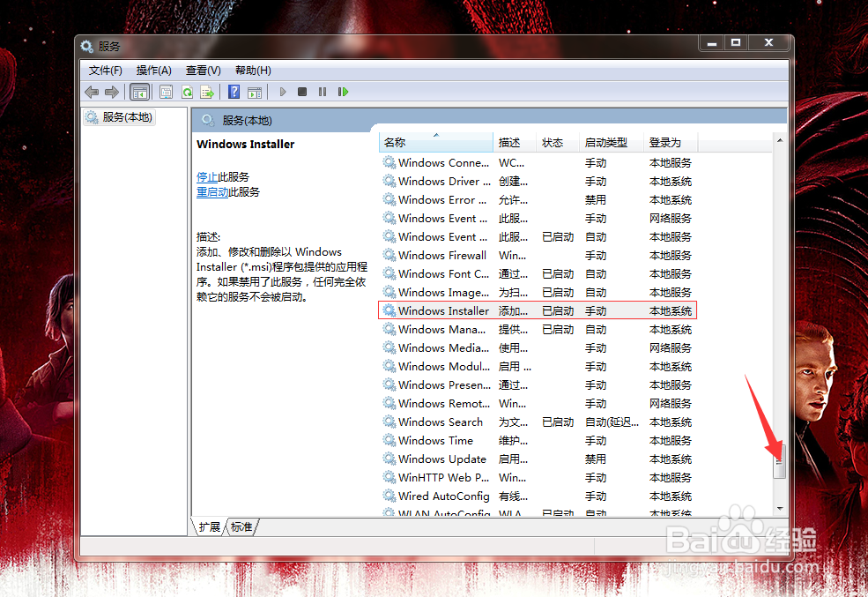This screenshot has height=597, width=868.
Task: Click the gear icon beside Windows Installer
Action: pos(389,310)
